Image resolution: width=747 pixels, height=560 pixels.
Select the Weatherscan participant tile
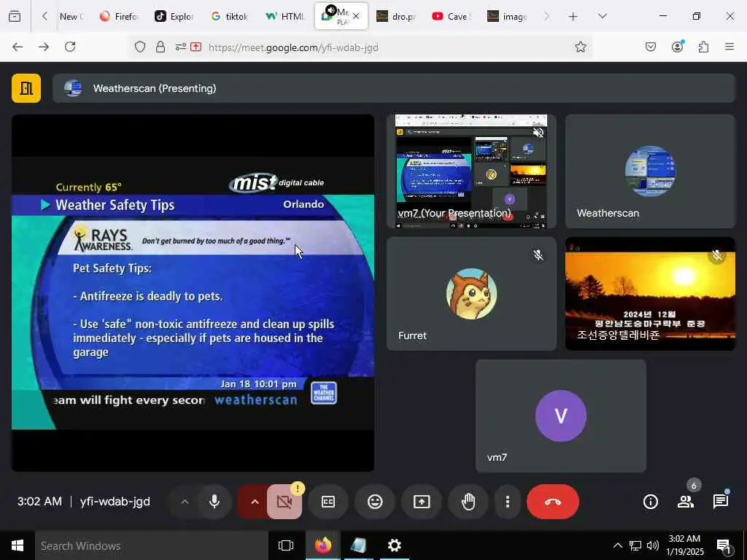click(x=650, y=171)
